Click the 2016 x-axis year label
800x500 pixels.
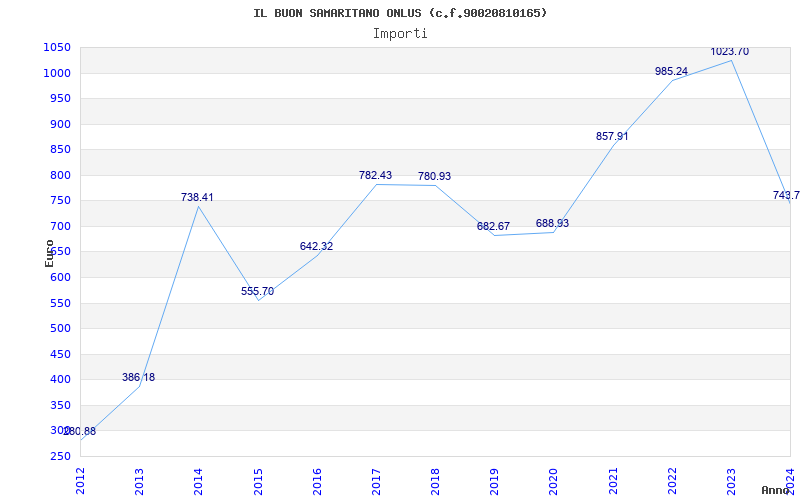point(317,481)
